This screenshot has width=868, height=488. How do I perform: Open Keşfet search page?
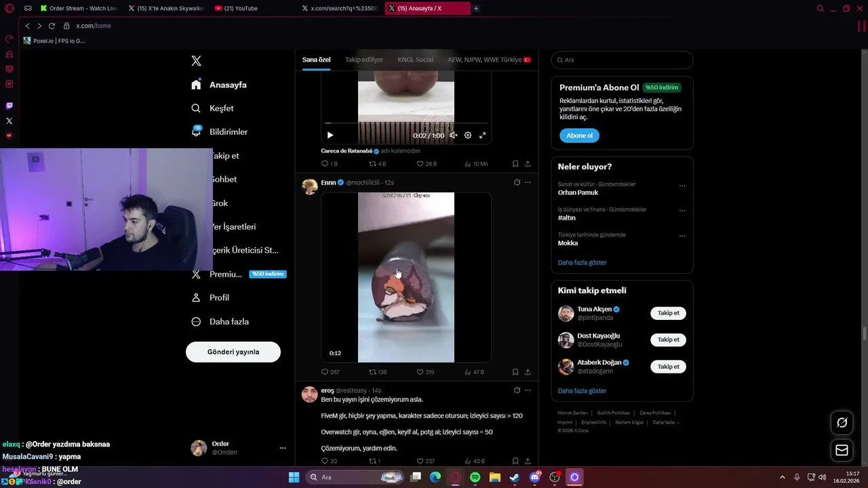pyautogui.click(x=212, y=108)
